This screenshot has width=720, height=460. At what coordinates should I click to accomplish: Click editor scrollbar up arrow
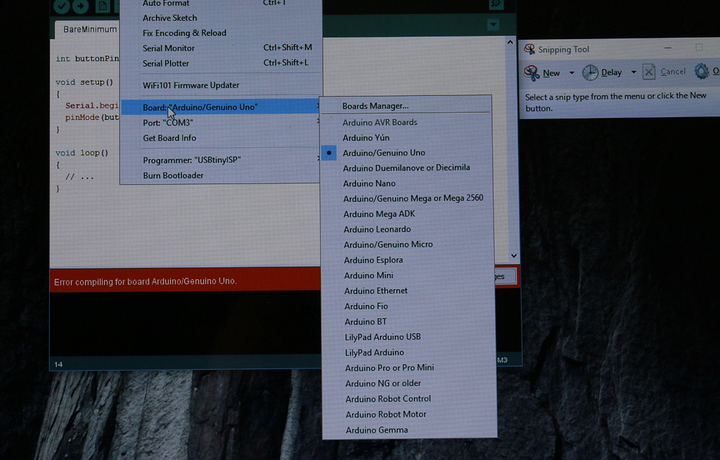(510, 42)
